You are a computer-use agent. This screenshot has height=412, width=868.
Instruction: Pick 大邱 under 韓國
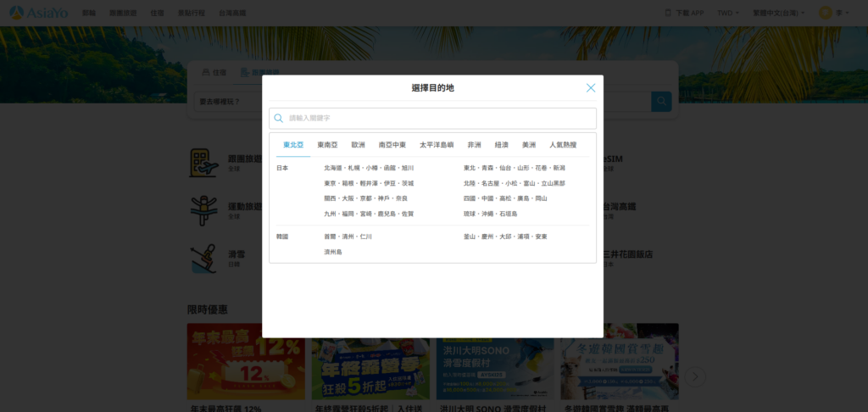[505, 237]
